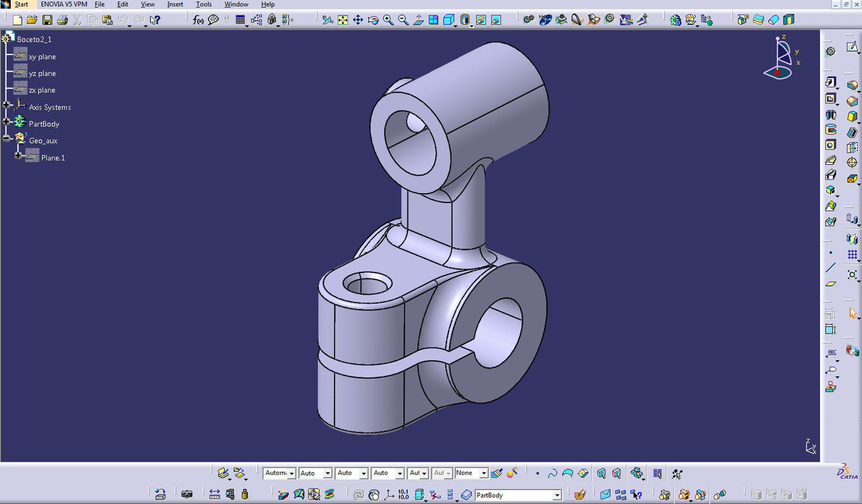862x504 pixels.
Task: Click the Shading cylinder view mode icon
Action: pyautogui.click(x=465, y=20)
